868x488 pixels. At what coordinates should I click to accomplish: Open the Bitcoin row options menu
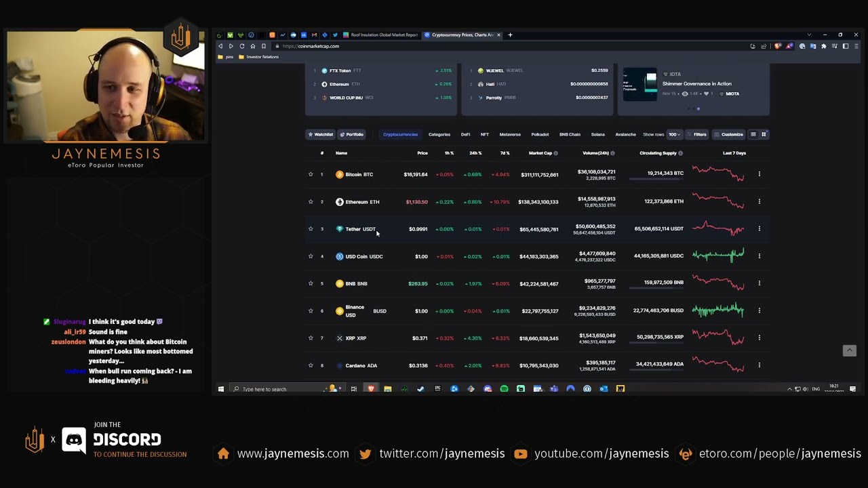pos(759,174)
